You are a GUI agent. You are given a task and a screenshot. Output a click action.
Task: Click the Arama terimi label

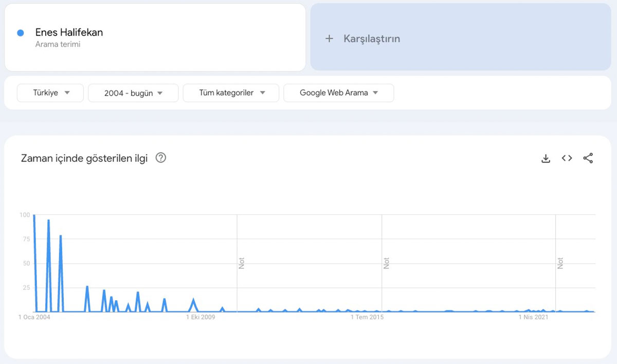pyautogui.click(x=58, y=45)
